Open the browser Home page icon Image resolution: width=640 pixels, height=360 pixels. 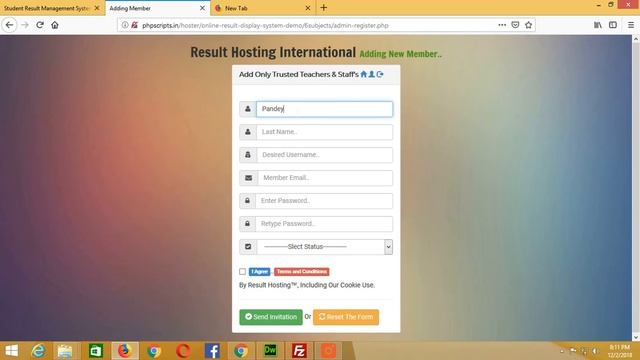pos(55,25)
